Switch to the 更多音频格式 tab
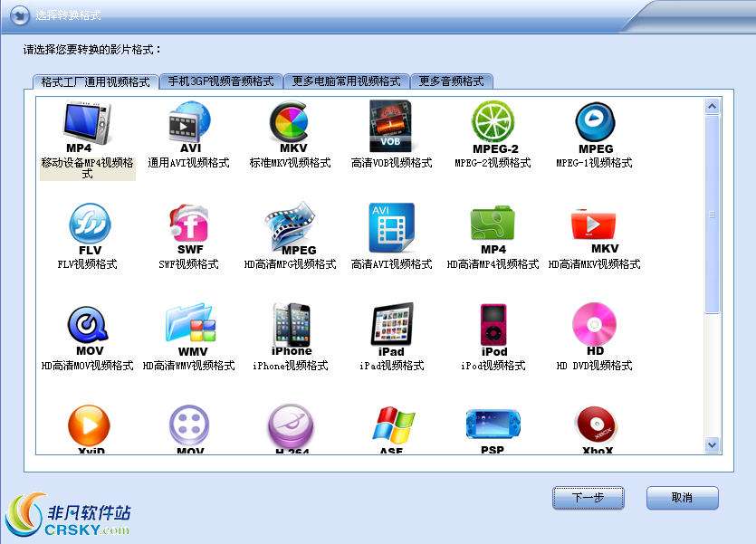 click(451, 81)
